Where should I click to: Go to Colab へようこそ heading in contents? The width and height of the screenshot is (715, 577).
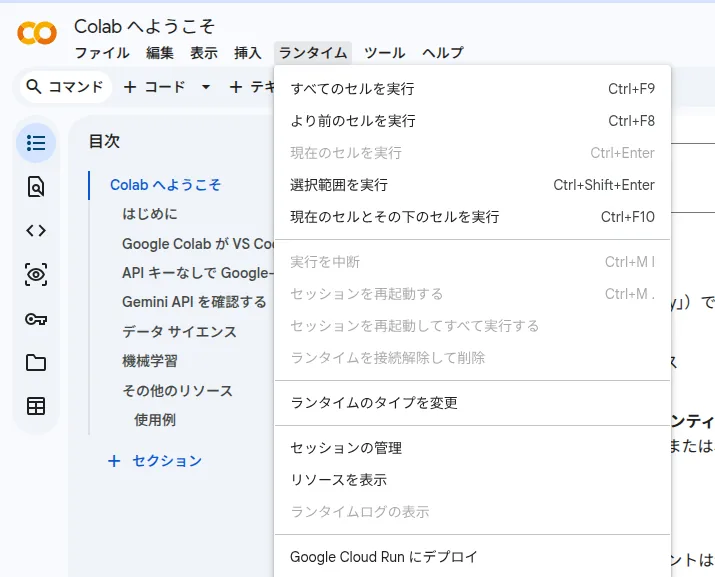tap(166, 185)
